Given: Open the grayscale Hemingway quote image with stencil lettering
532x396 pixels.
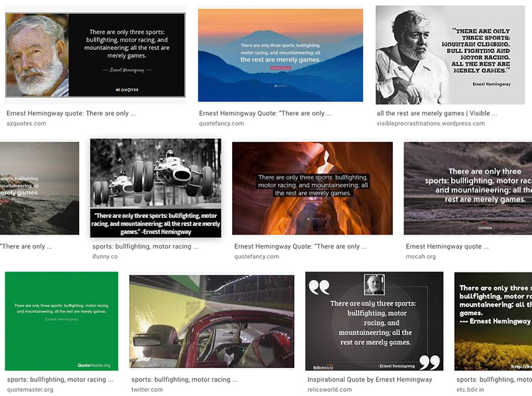Looking at the screenshot, I should coord(450,55).
